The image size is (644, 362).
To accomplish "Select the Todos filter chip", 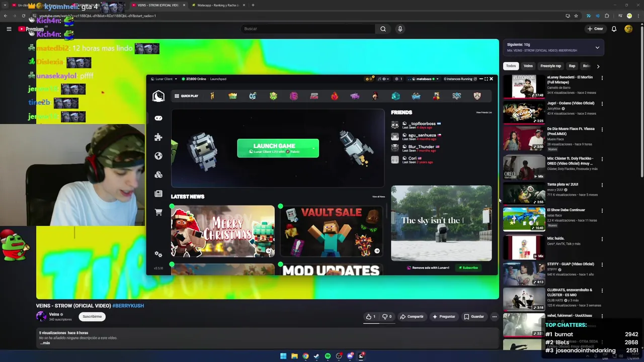I will [x=511, y=66].
